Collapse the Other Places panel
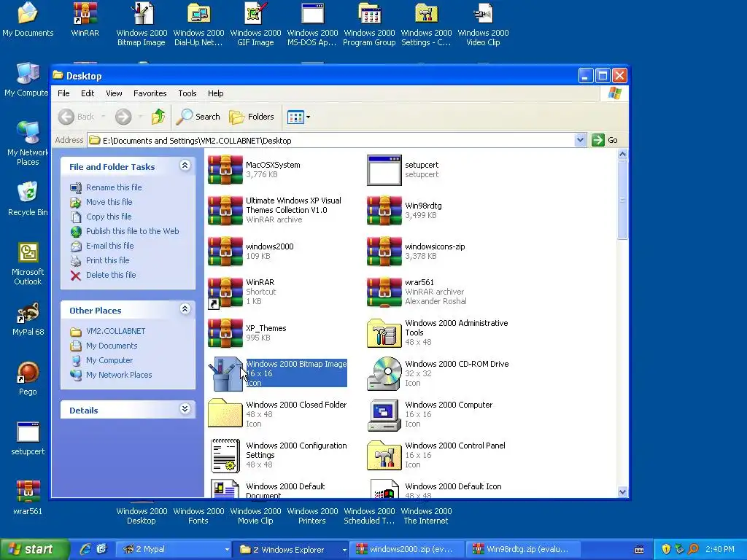 pyautogui.click(x=185, y=309)
